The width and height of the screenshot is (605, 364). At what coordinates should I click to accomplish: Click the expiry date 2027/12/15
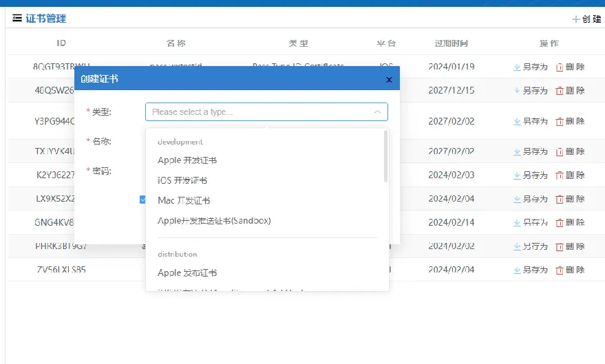pyautogui.click(x=452, y=90)
